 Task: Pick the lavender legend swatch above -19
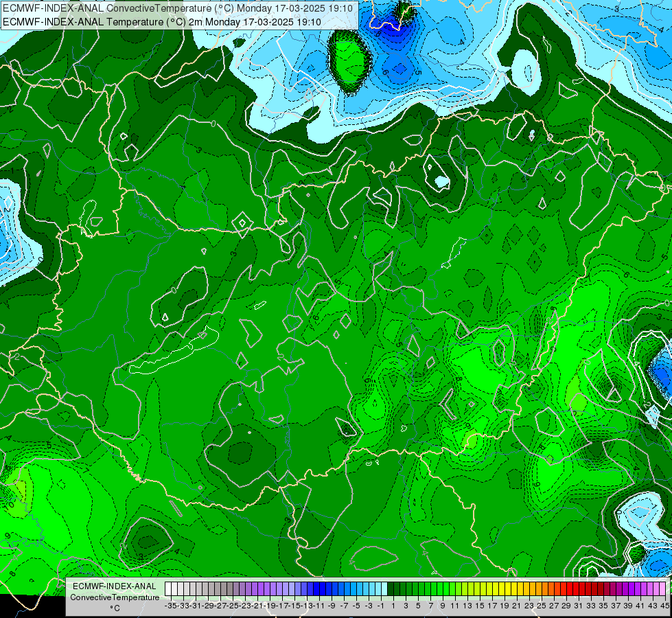[x=273, y=589]
